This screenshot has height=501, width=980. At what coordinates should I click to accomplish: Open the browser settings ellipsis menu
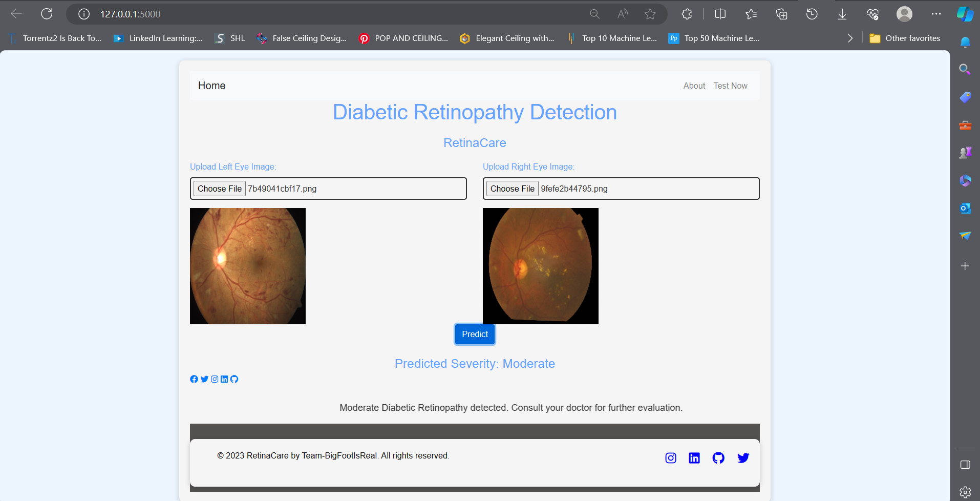pos(936,14)
